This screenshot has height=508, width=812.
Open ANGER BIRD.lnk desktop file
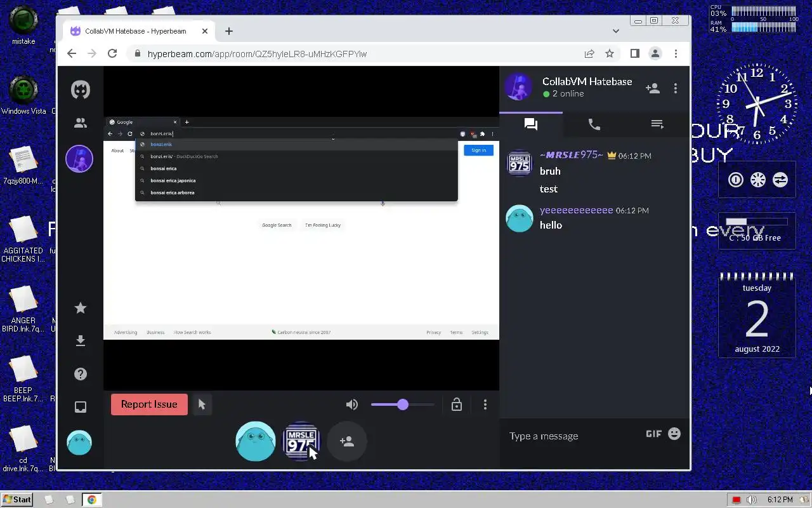click(x=23, y=309)
